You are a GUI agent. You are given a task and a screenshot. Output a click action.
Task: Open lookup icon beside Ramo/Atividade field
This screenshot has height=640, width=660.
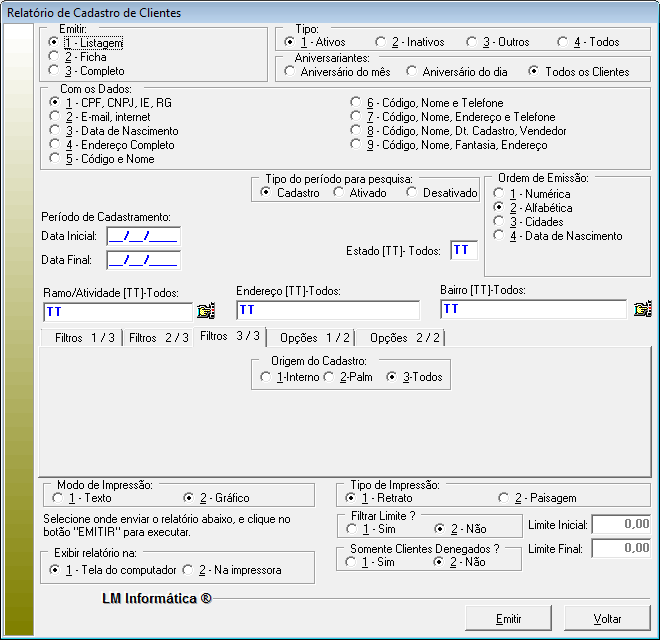[x=206, y=310]
